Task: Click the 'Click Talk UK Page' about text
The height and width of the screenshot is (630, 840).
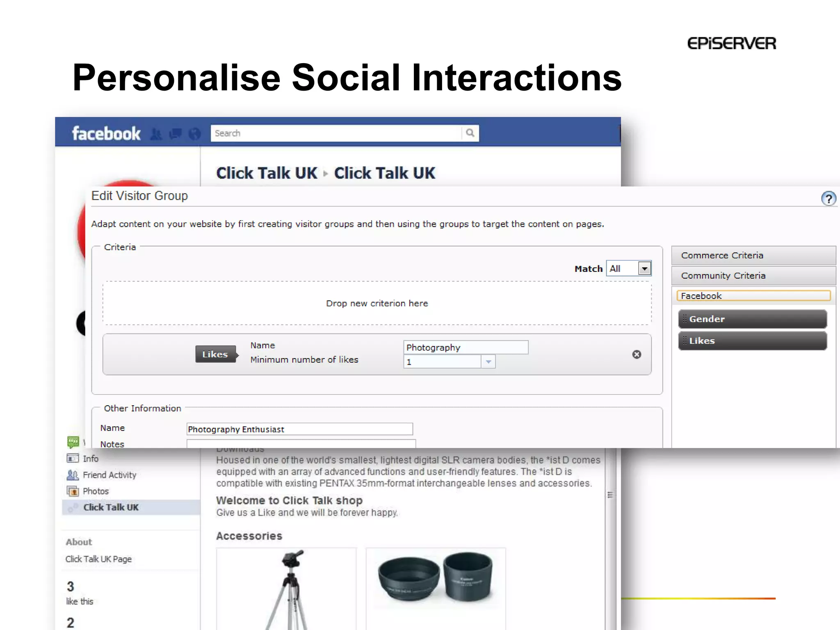Action: [x=98, y=559]
